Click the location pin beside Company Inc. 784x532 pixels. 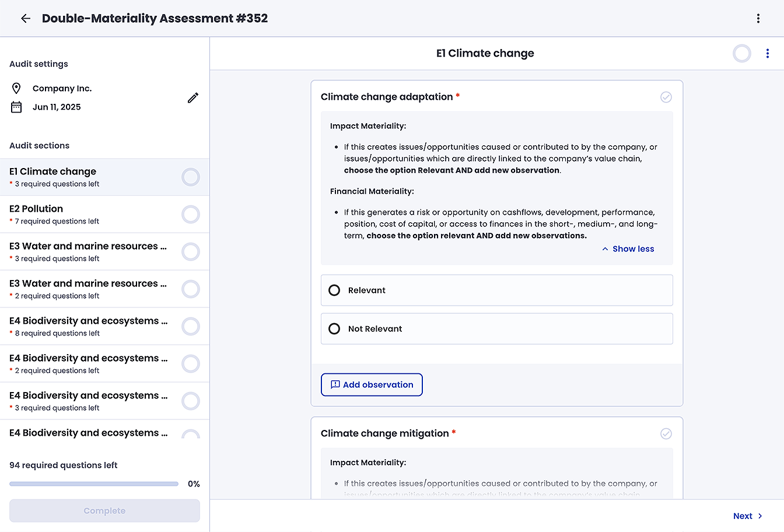tap(16, 88)
